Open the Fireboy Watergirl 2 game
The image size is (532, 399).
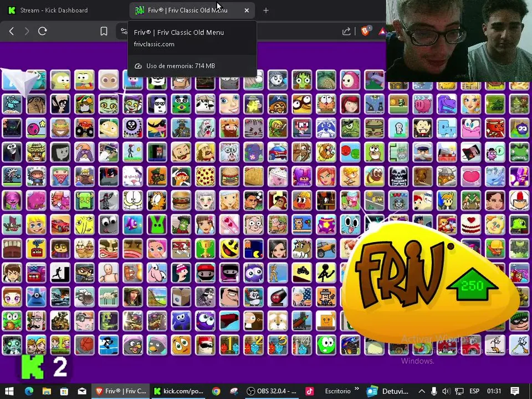tap(253, 345)
